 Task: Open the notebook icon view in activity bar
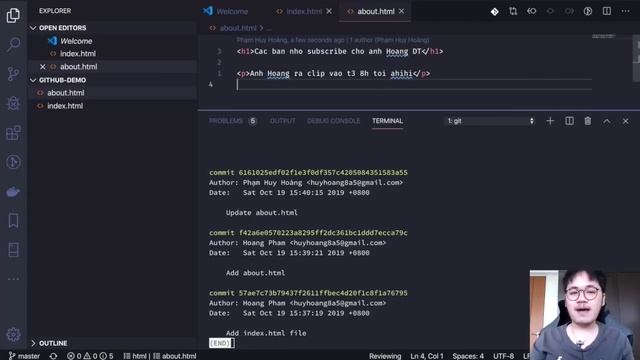[13, 250]
